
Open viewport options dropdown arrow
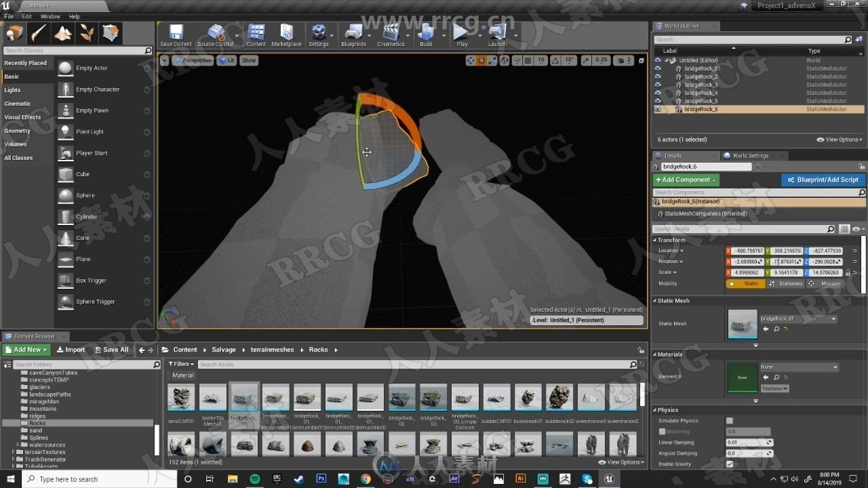tap(165, 60)
